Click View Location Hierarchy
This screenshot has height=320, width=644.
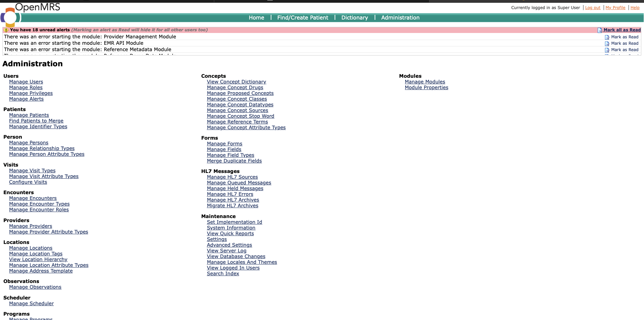coord(38,259)
